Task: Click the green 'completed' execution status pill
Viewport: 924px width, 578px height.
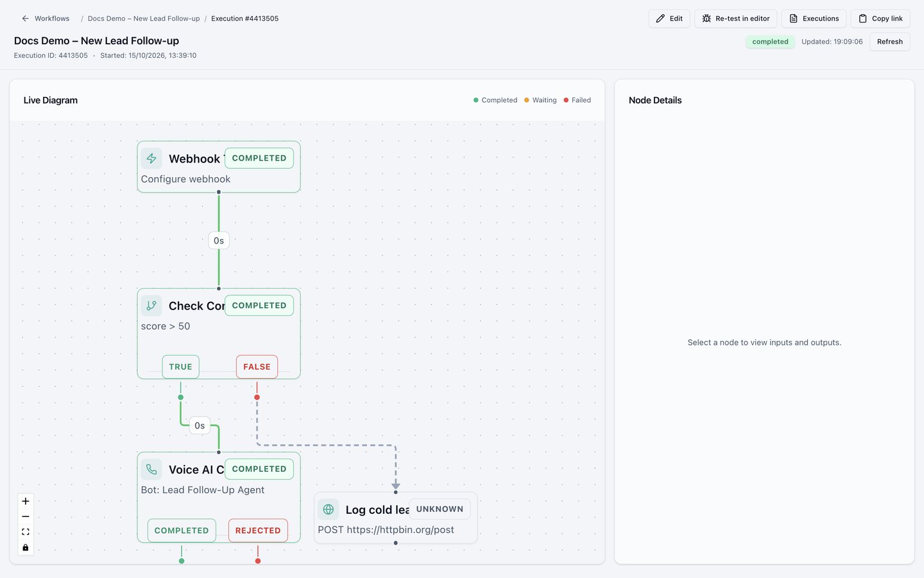Action: (770, 42)
